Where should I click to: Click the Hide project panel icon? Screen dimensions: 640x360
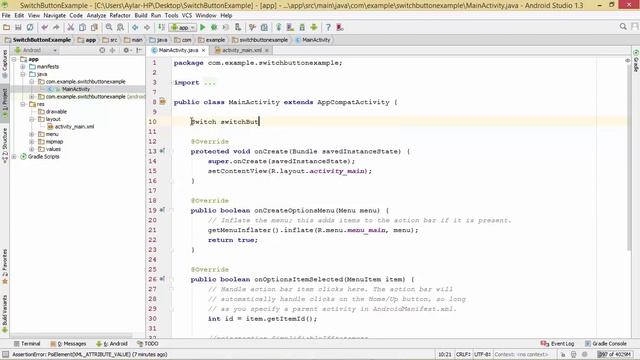[139, 50]
